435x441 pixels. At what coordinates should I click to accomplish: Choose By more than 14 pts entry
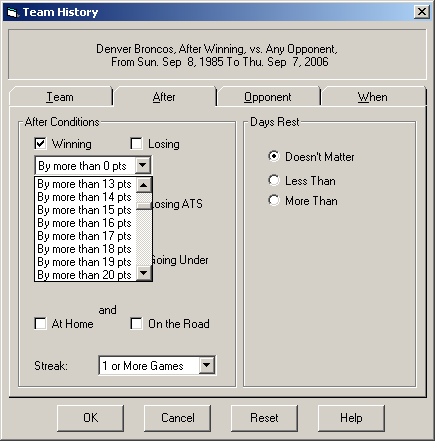pos(85,197)
